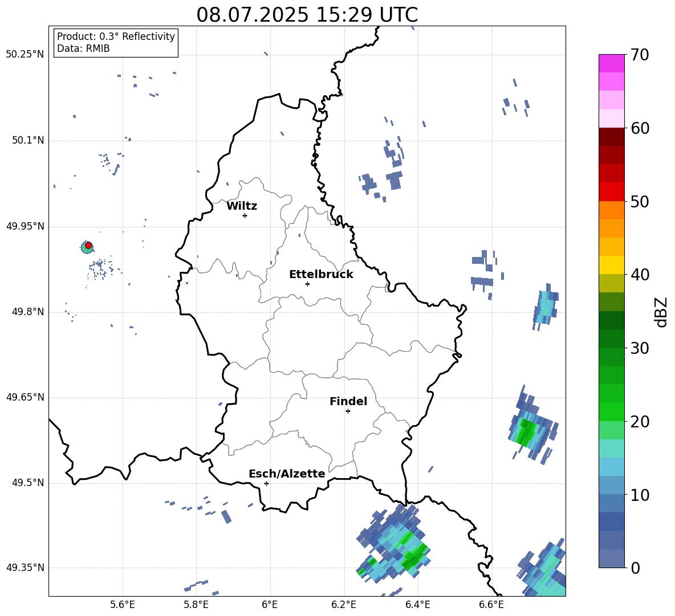Viewport: 675px width, 616px height.
Task: Select the Ettelbruck city label
Action: tap(321, 275)
